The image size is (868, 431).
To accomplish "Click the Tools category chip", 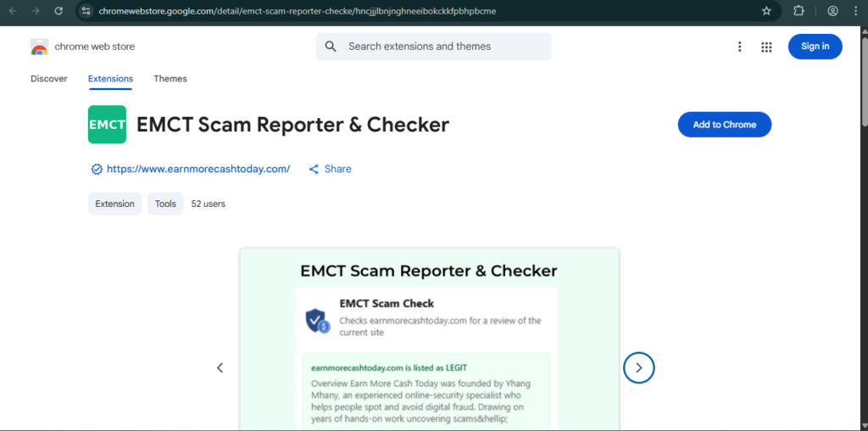I will coord(165,204).
